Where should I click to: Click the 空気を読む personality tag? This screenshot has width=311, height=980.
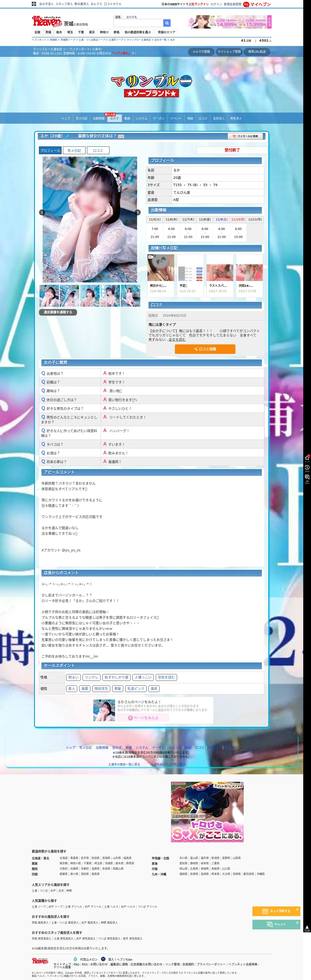coord(166,677)
